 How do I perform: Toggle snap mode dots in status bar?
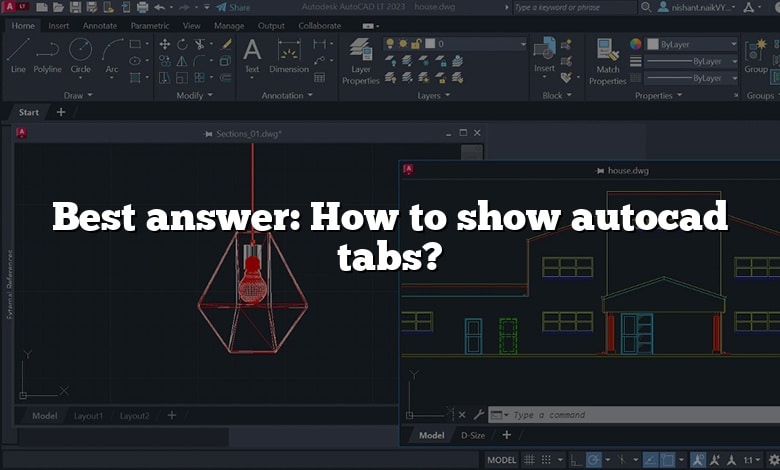tap(546, 460)
